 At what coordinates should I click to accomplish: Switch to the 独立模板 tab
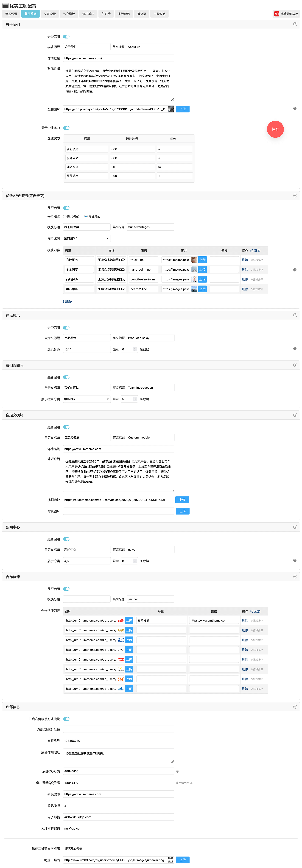point(69,14)
